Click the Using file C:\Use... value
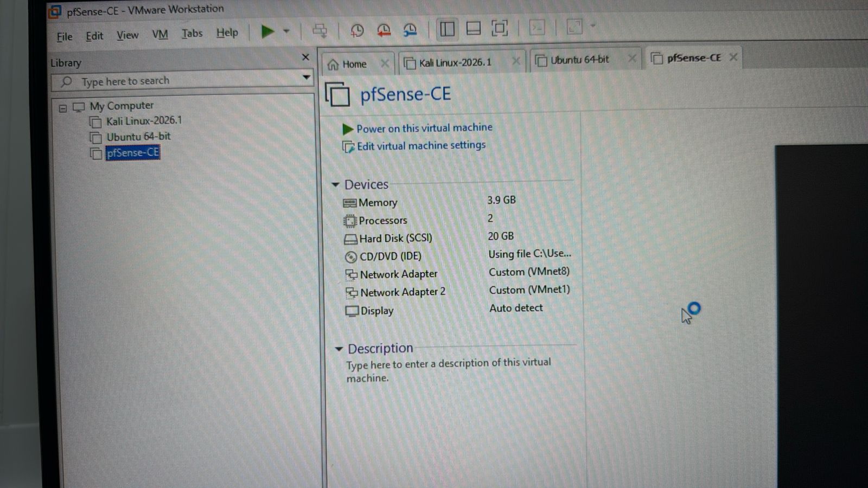The width and height of the screenshot is (868, 488). pyautogui.click(x=529, y=254)
